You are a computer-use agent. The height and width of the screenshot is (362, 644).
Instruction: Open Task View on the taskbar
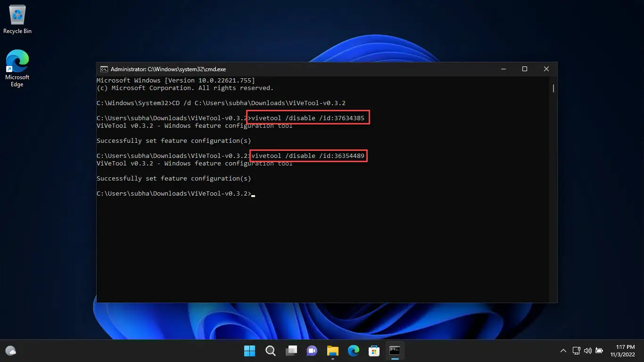click(x=291, y=351)
